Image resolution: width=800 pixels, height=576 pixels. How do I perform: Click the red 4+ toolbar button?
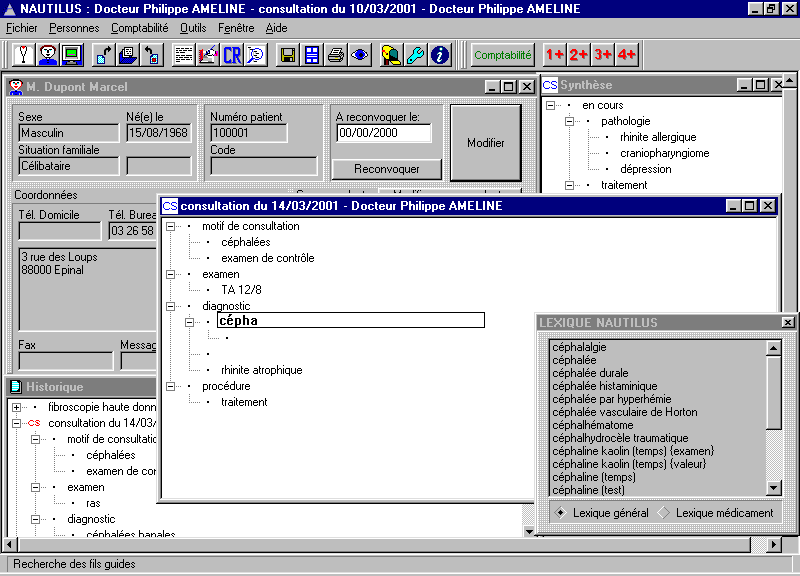click(627, 55)
